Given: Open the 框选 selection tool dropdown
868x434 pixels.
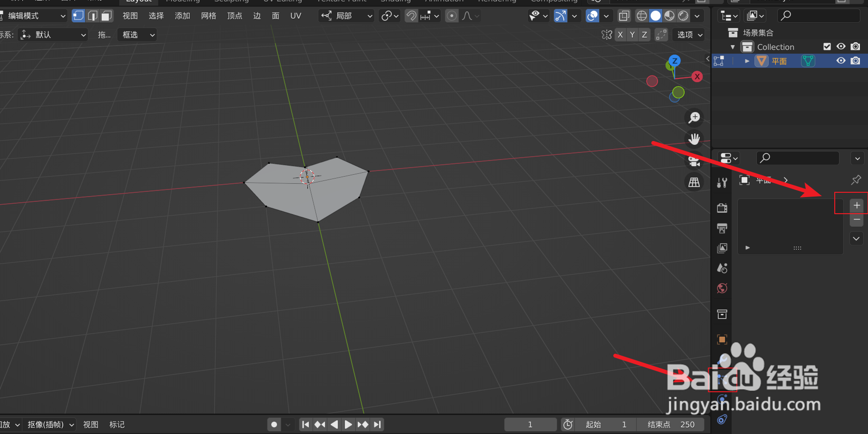Looking at the screenshot, I should tap(138, 35).
